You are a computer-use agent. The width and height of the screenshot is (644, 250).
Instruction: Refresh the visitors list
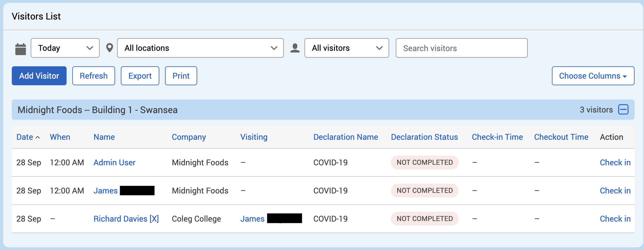coord(94,76)
